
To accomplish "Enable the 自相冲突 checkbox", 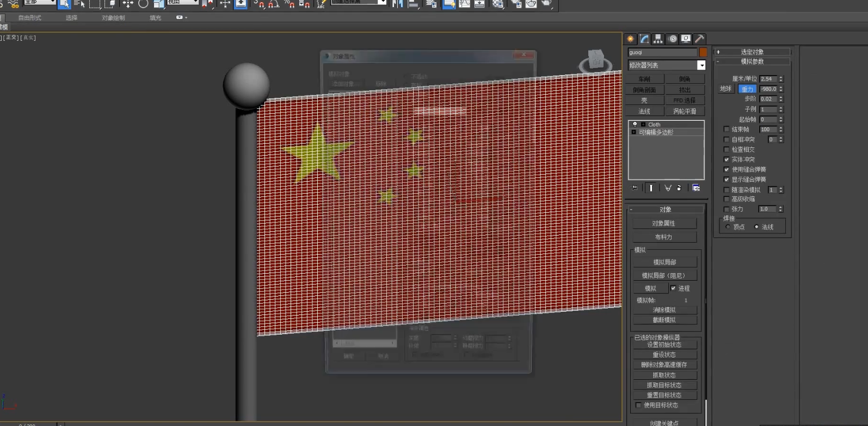I will coord(727,139).
